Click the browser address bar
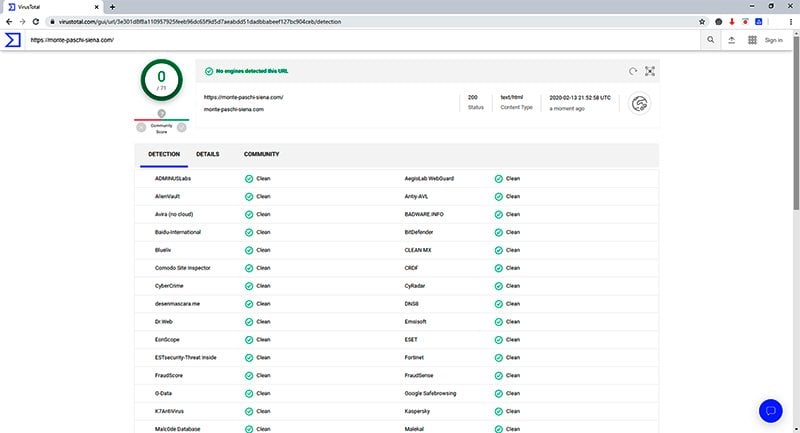The image size is (800, 433). point(372,21)
